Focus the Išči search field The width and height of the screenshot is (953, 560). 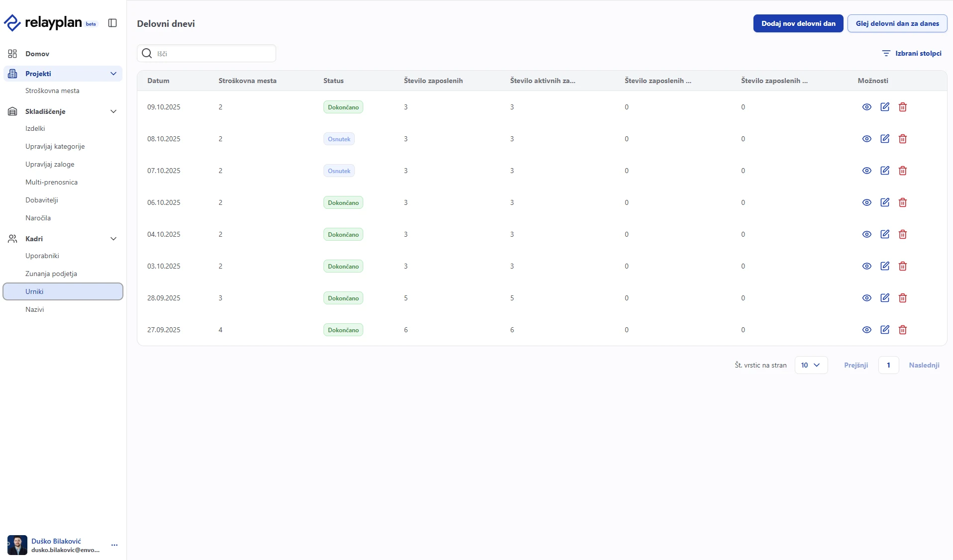(x=207, y=53)
